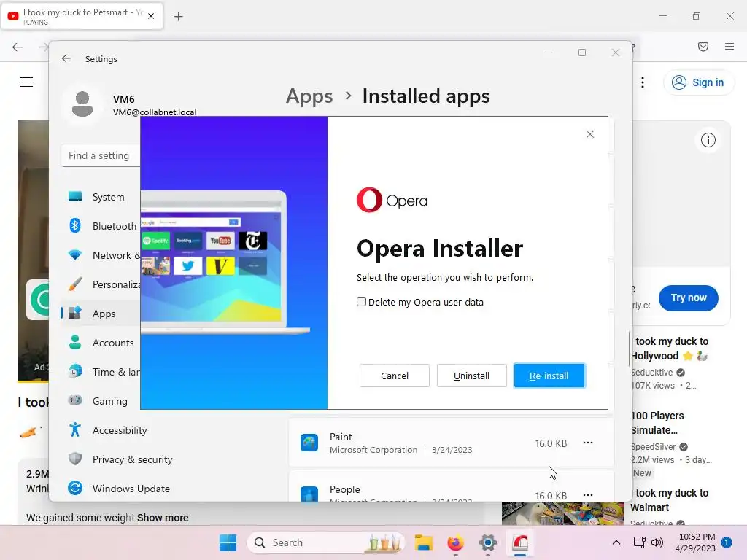This screenshot has width=747, height=560.
Task: Open Windows Update settings category
Action: 119,489
